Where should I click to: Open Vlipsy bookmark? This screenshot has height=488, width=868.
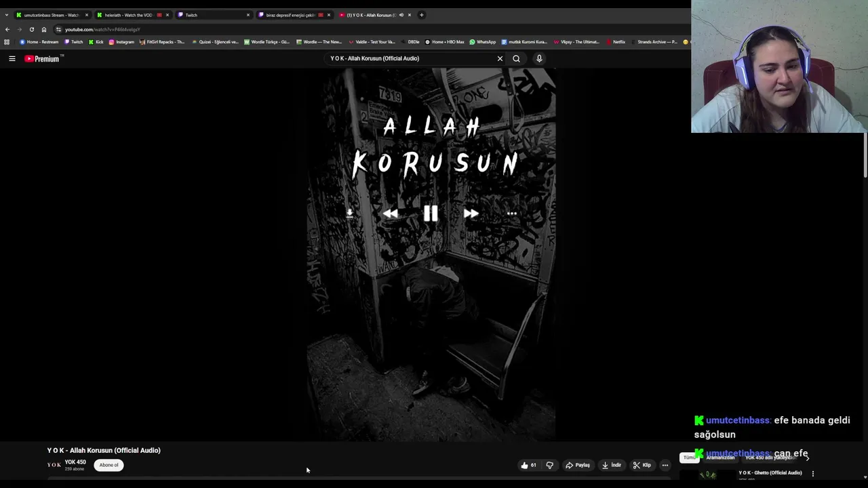click(x=577, y=42)
